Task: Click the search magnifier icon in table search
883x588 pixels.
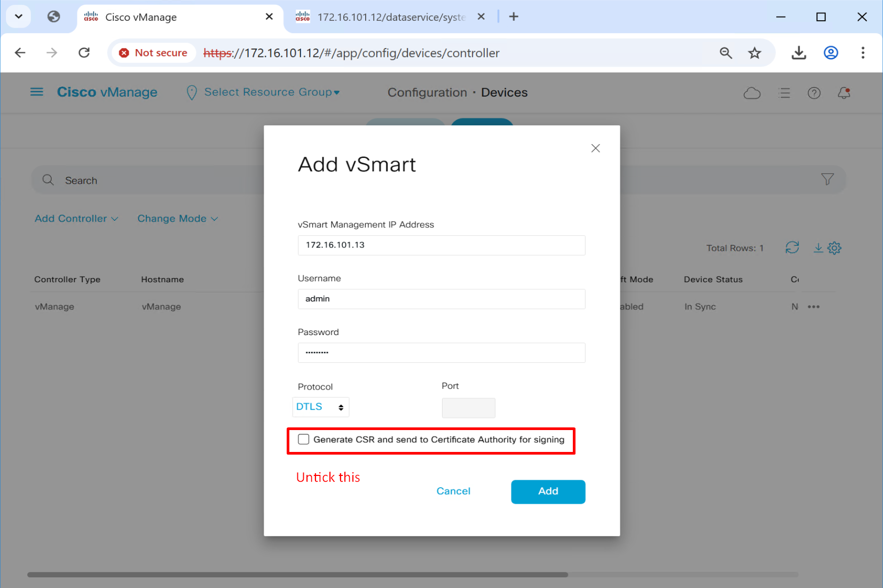Action: pyautogui.click(x=48, y=180)
